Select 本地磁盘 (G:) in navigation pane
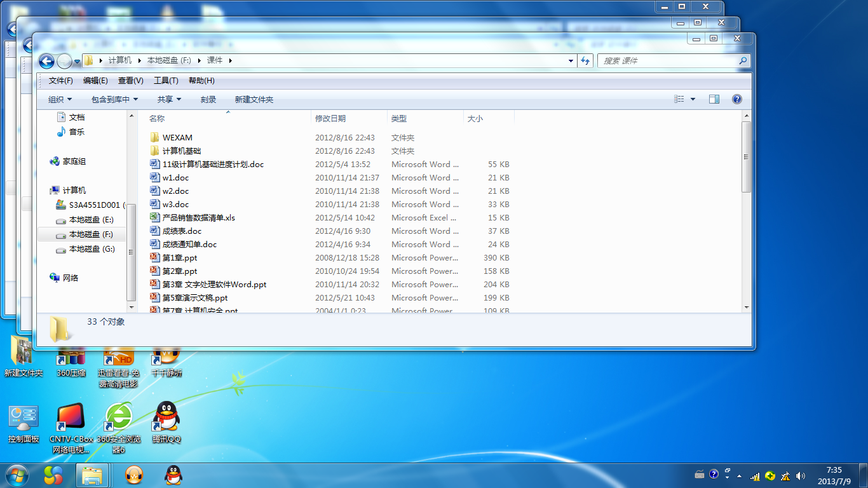868x488 pixels. click(x=85, y=249)
